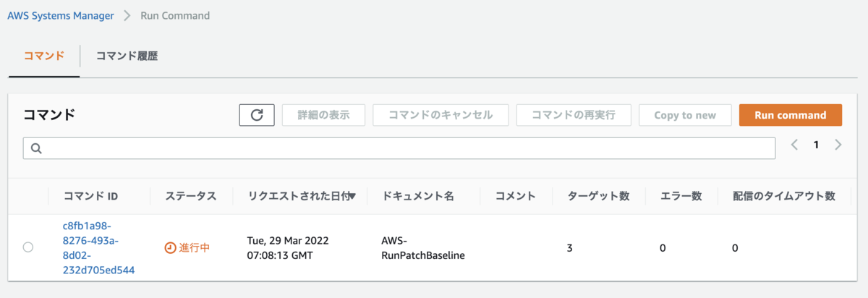868x298 pixels.
Task: Switch to the コマンド tab
Action: (44, 56)
